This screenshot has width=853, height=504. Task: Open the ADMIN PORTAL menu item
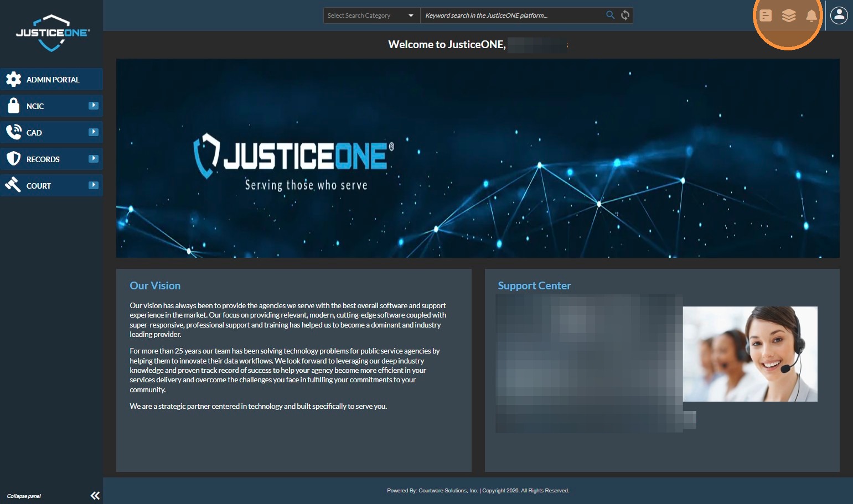51,79
